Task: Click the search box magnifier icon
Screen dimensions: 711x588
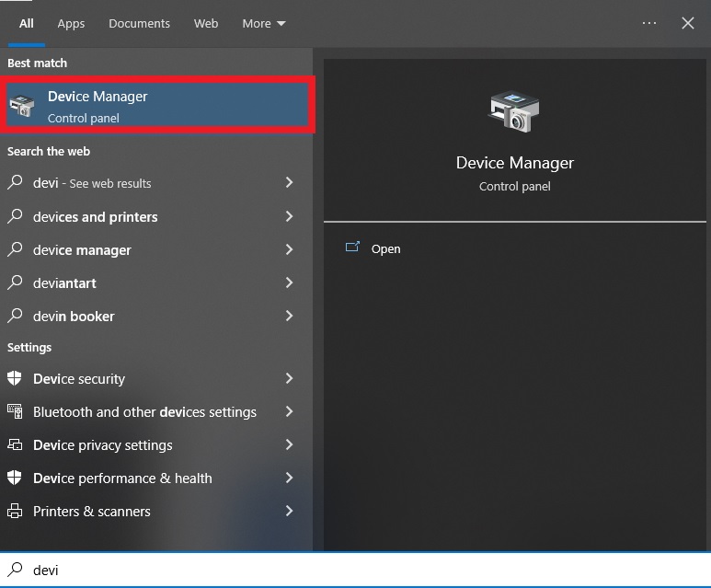Action: tap(15, 569)
